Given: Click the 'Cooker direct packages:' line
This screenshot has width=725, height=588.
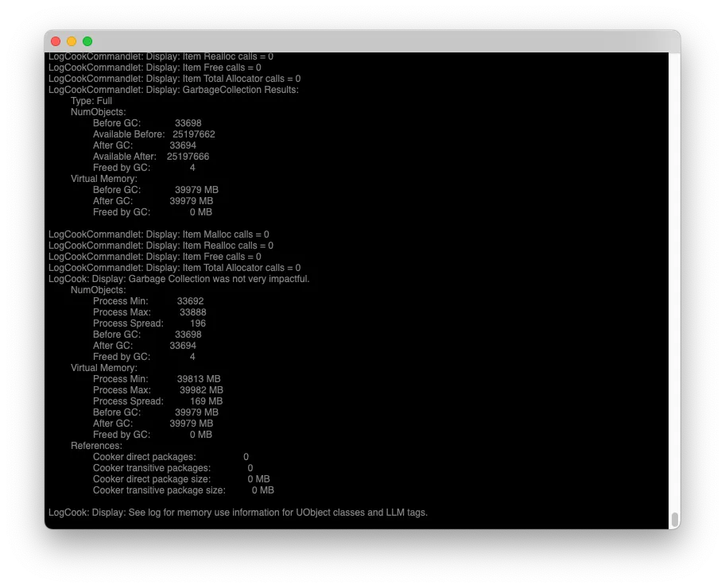Looking at the screenshot, I should coord(170,457).
